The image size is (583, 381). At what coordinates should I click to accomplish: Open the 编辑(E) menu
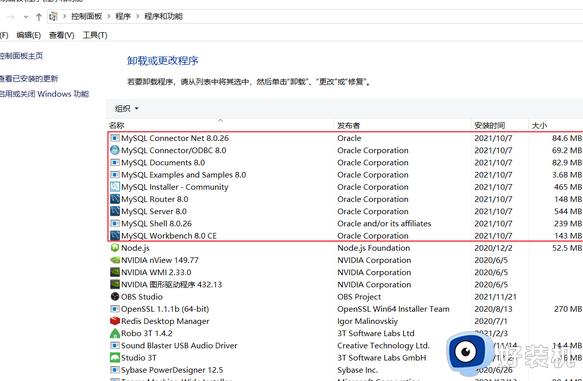pos(29,35)
